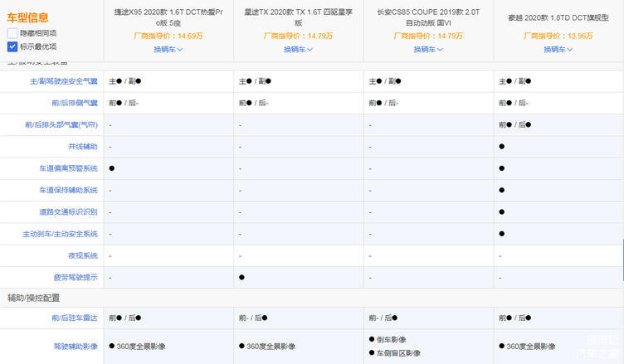Click 星途TX 360度全景影像 cell
Screen dimensions: 624x364
click(267, 347)
